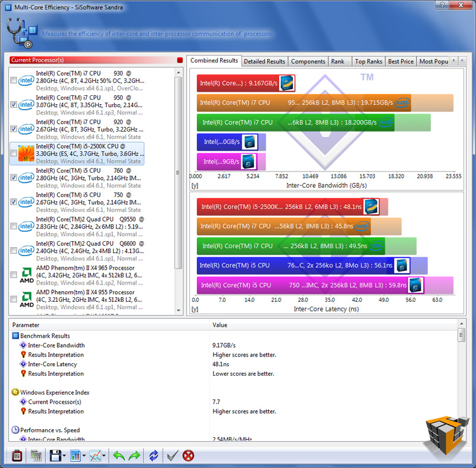Open the Best Price tab
This screenshot has width=476, height=468.
[400, 61]
